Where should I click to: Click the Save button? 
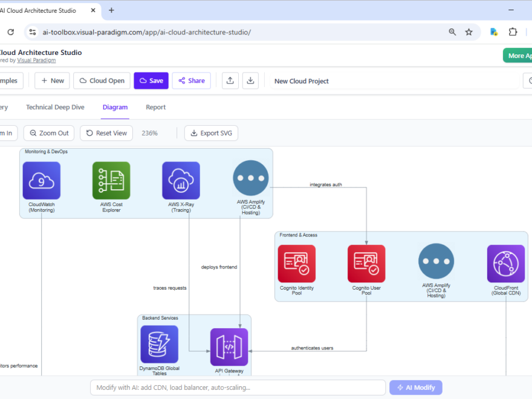[151, 80]
